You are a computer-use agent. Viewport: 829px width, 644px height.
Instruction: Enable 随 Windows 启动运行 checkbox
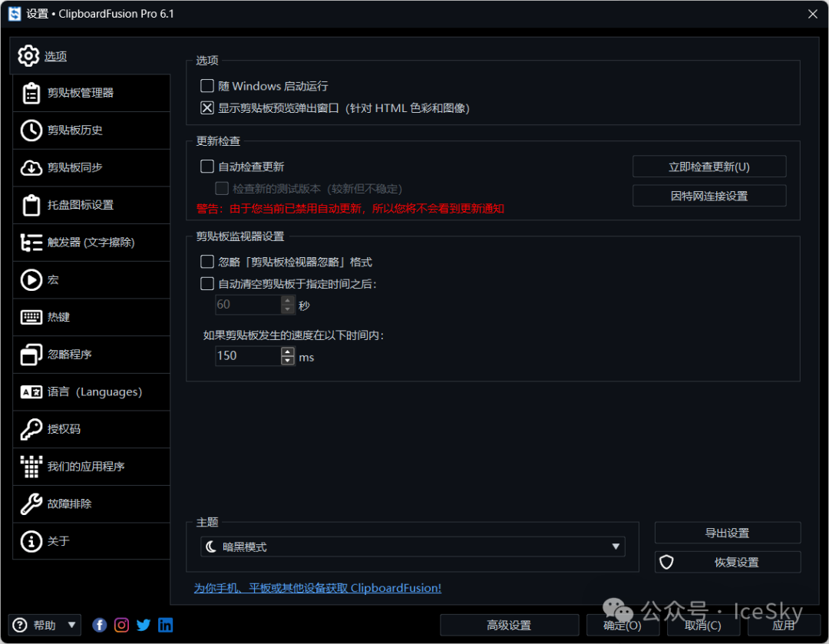(x=207, y=86)
